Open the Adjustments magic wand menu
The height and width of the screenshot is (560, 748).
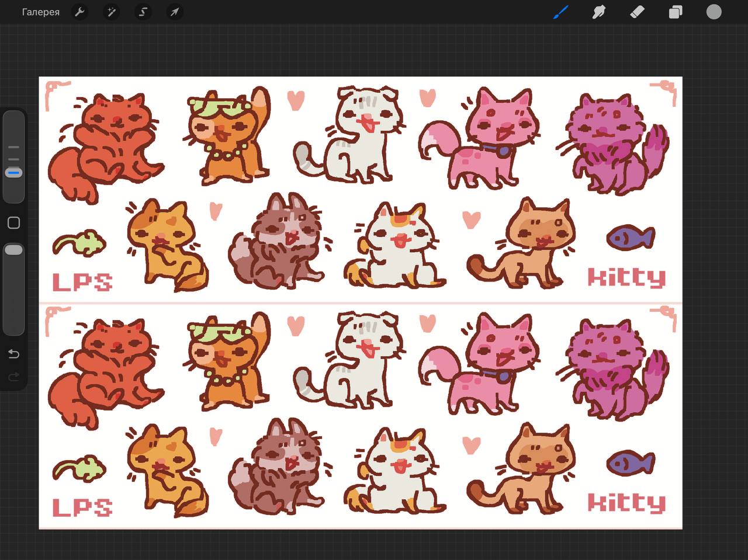click(x=111, y=12)
